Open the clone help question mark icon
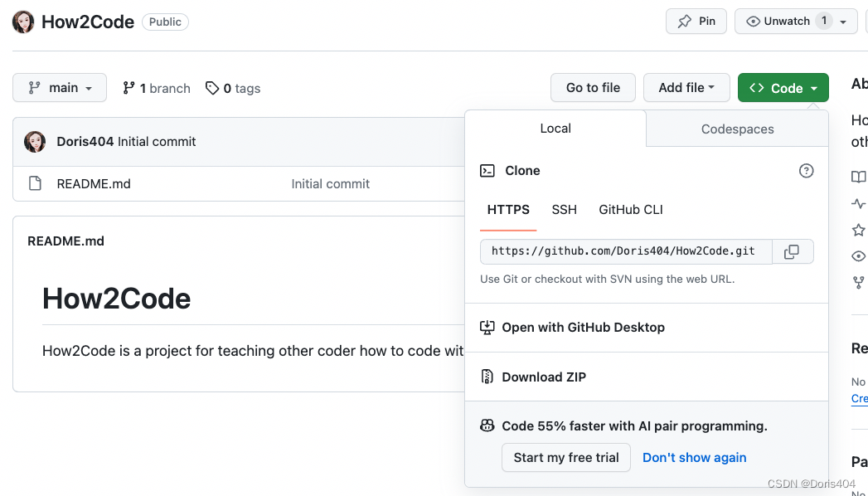This screenshot has height=496, width=868. [806, 171]
